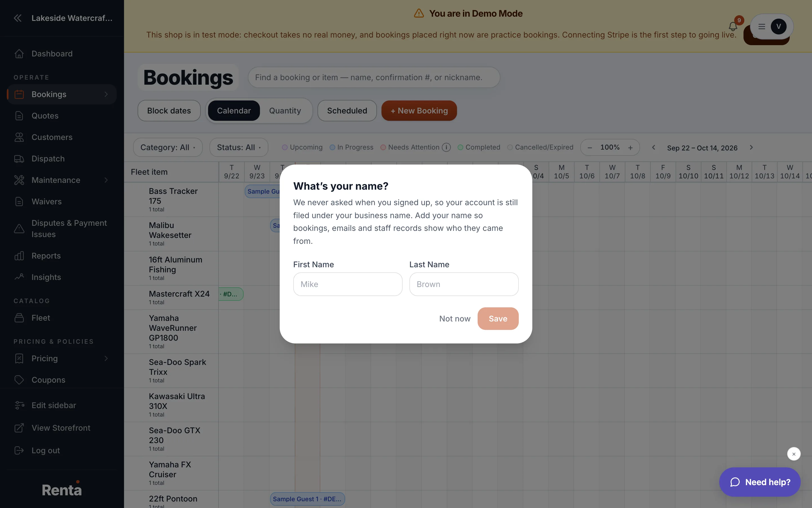The image size is (812, 508).
Task: Open the Waivers document icon
Action: tap(19, 202)
